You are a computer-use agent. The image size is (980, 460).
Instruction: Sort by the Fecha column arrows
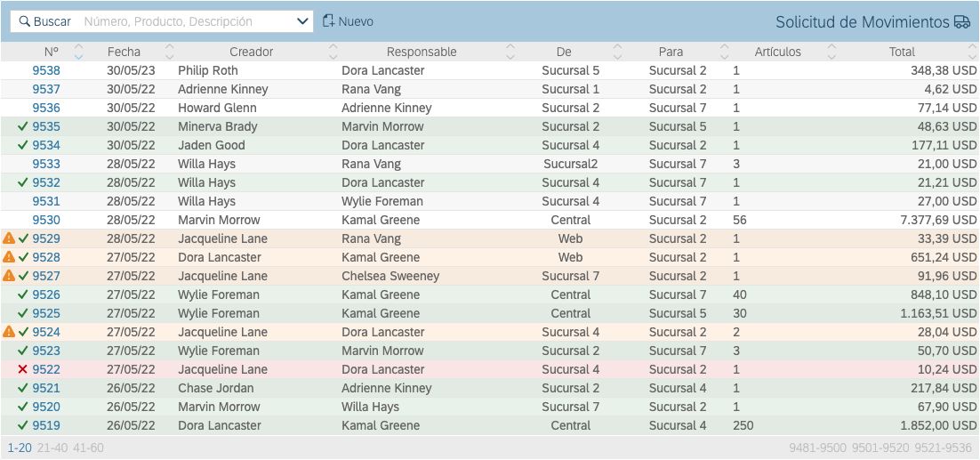click(x=170, y=52)
